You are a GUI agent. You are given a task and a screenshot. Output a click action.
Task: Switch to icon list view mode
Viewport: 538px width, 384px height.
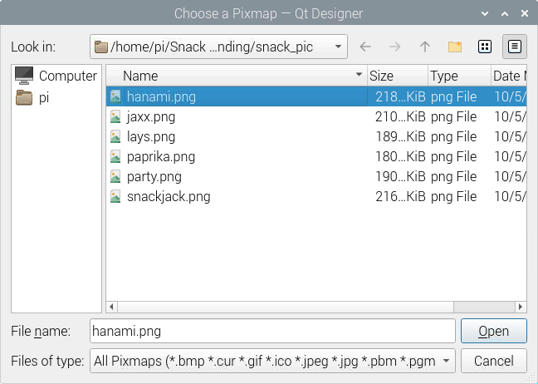(484, 46)
